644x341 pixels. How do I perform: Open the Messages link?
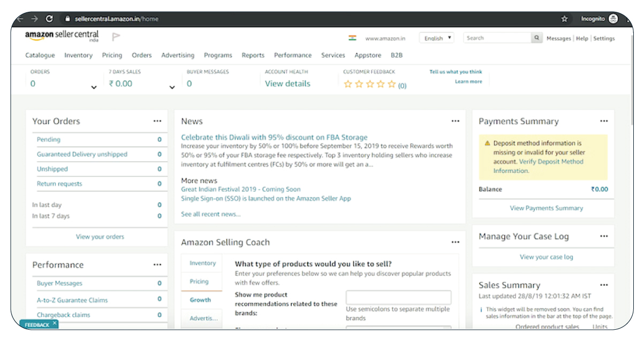click(x=558, y=39)
